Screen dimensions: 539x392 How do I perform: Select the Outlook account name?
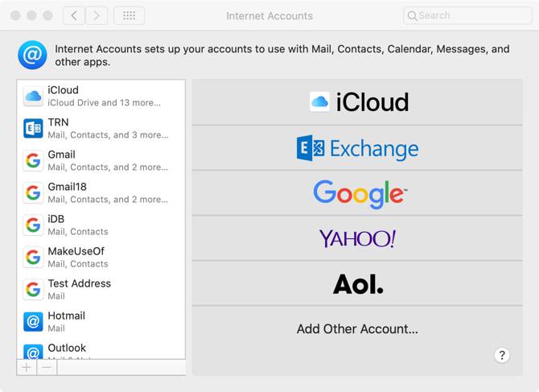(x=67, y=348)
